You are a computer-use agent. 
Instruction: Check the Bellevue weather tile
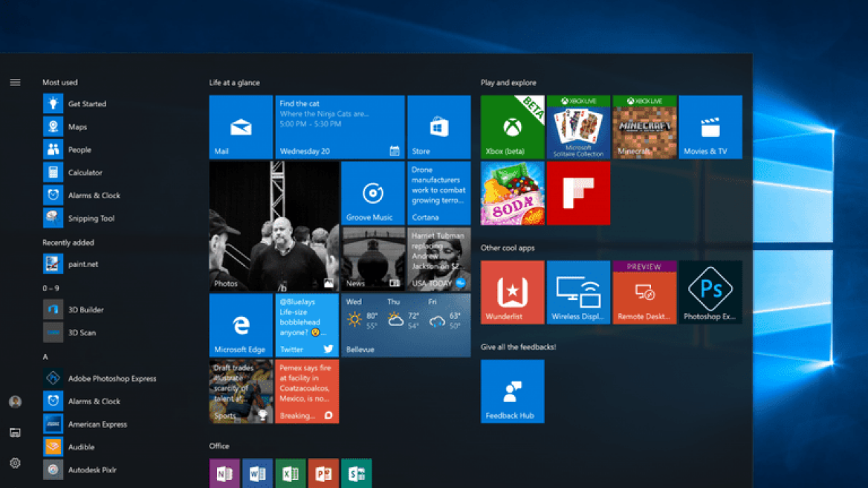(405, 325)
